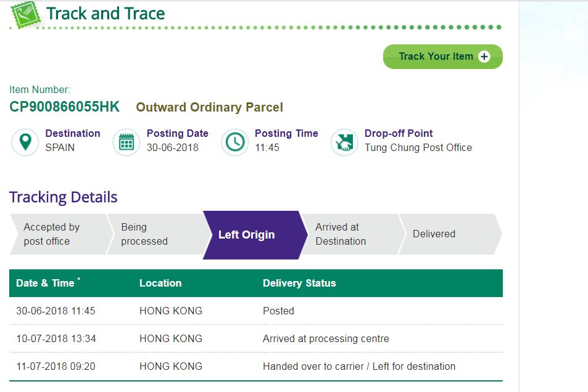
Task: Click the Delivery Status column header
Action: 299,283
